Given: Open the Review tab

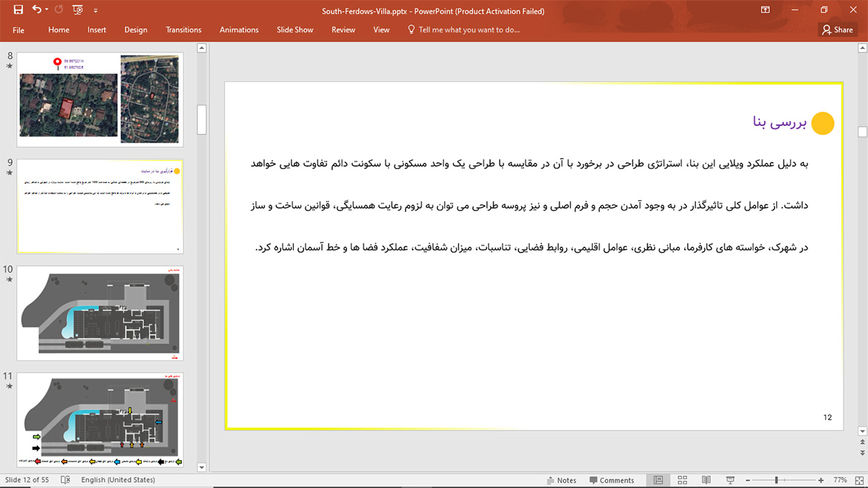Looking at the screenshot, I should point(343,30).
